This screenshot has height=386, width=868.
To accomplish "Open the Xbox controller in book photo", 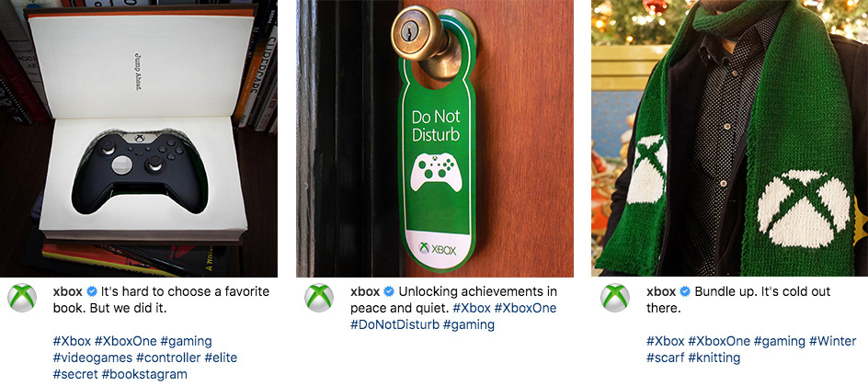I will click(139, 138).
